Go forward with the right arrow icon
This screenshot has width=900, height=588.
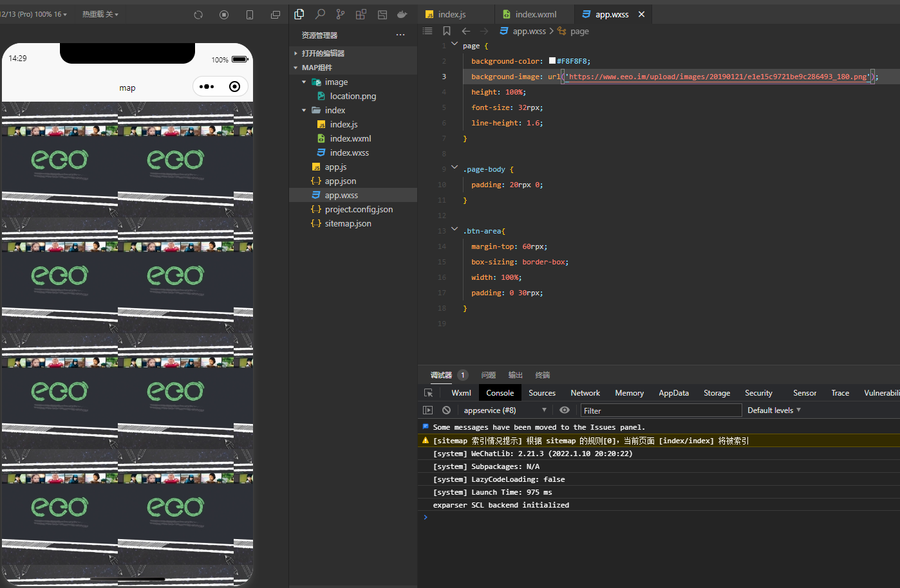tap(484, 31)
